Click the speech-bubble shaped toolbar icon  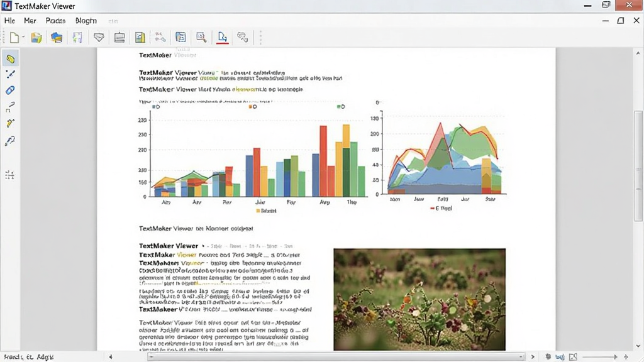click(99, 37)
